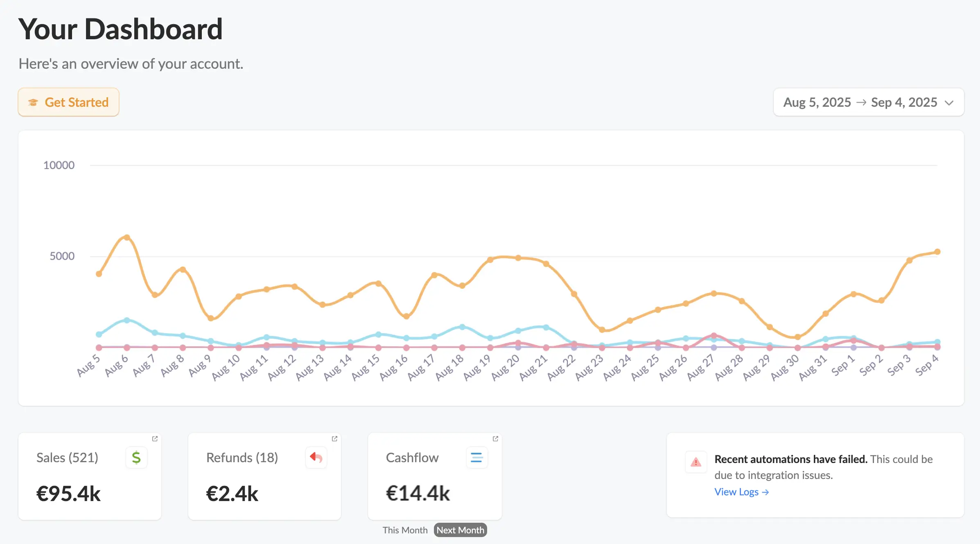Select the Next Month cashflow toggle
The image size is (980, 544).
coord(460,530)
